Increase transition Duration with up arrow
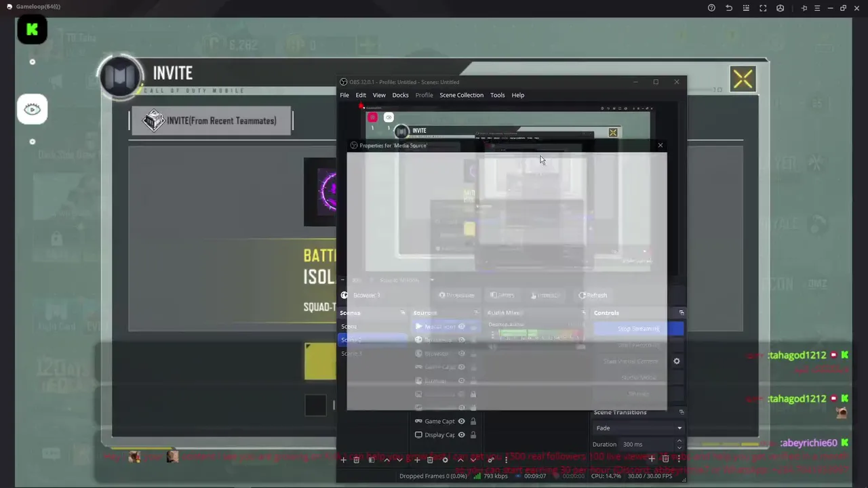Viewport: 868px width, 488px height. (x=679, y=441)
